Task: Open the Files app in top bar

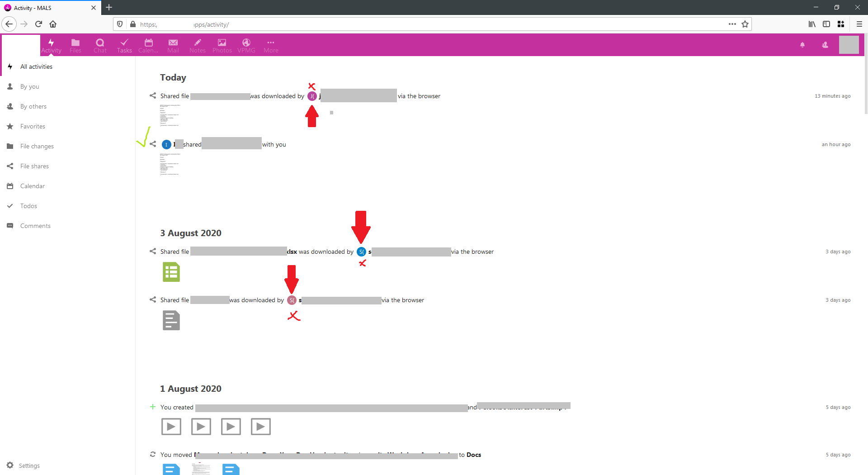Action: pos(75,46)
